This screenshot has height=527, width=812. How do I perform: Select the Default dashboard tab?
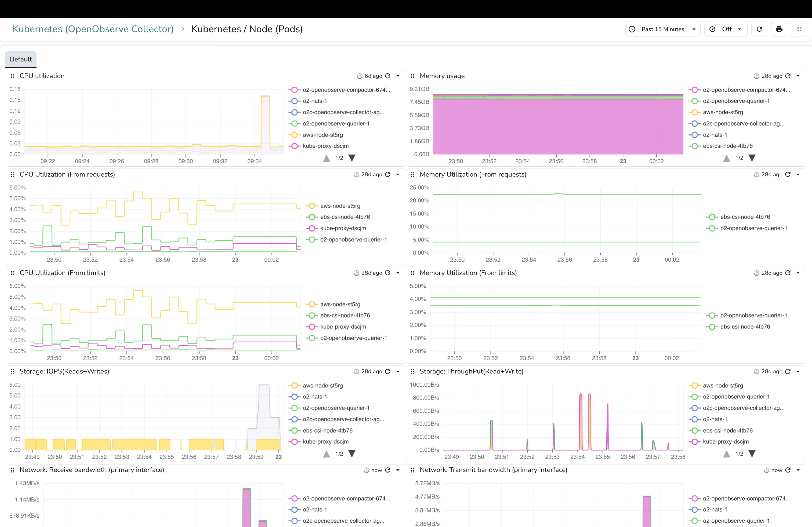coord(20,59)
